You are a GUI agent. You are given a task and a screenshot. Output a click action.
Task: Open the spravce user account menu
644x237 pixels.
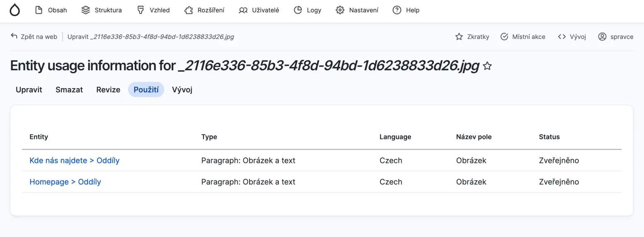(x=615, y=36)
